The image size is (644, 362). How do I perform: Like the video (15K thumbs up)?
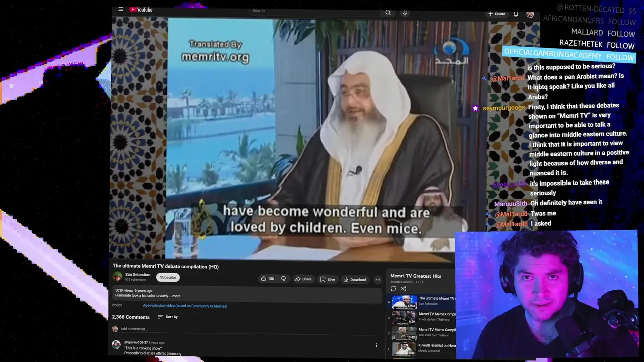point(267,279)
